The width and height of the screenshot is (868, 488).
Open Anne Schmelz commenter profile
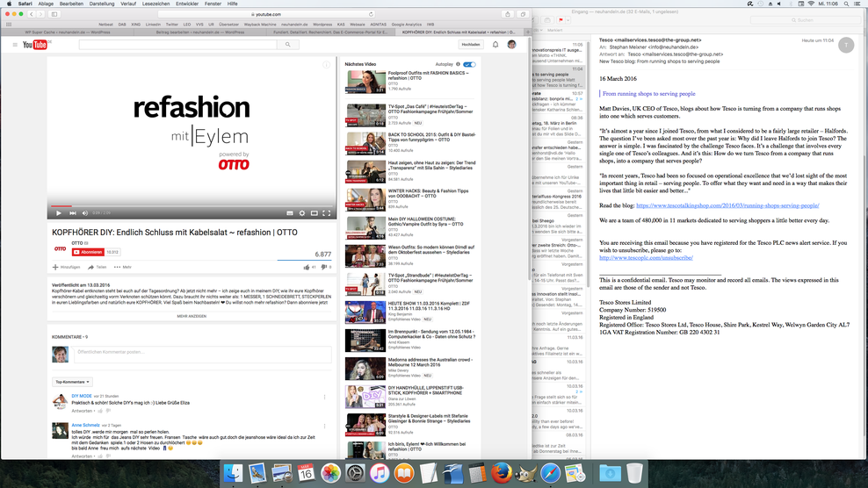click(85, 425)
